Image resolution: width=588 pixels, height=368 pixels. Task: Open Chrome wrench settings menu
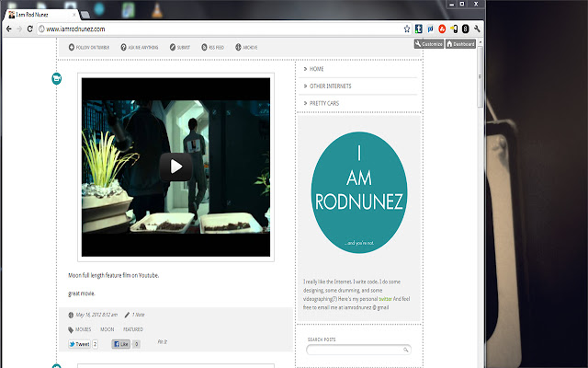point(477,29)
